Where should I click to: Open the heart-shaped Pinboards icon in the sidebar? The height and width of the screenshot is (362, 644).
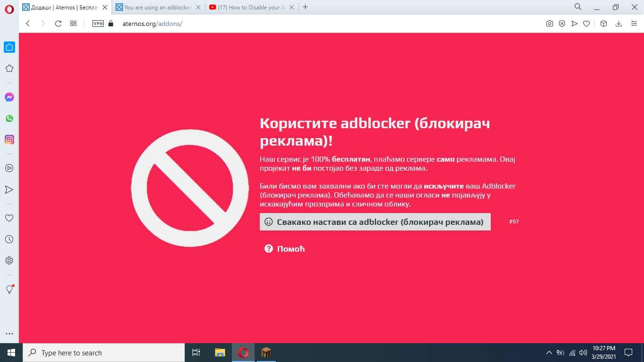[9, 218]
